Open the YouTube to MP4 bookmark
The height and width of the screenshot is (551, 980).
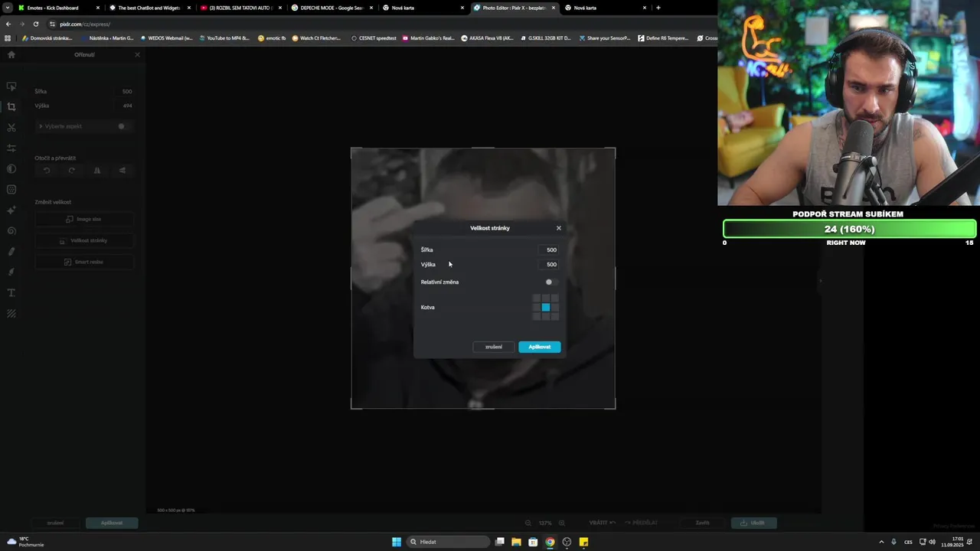[x=224, y=37]
